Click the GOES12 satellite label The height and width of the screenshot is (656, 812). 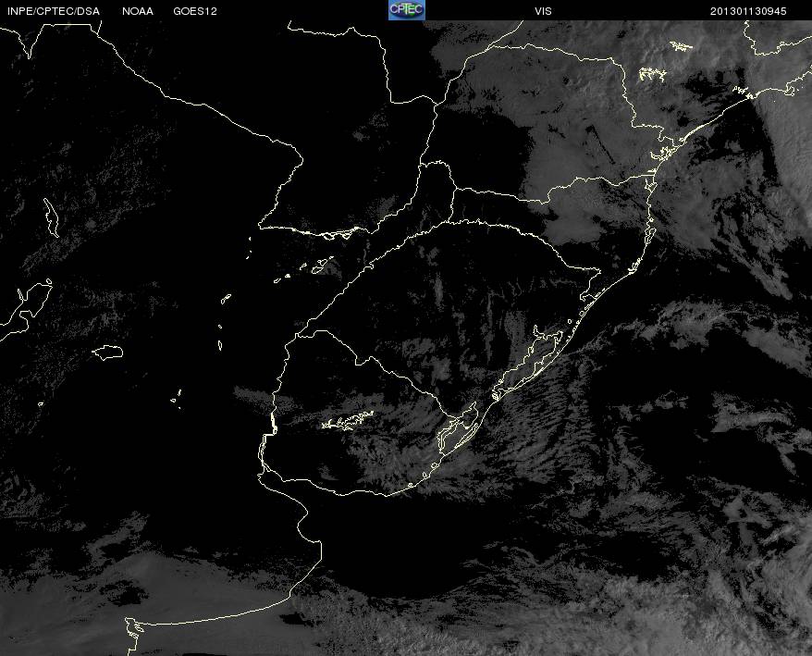tap(194, 11)
